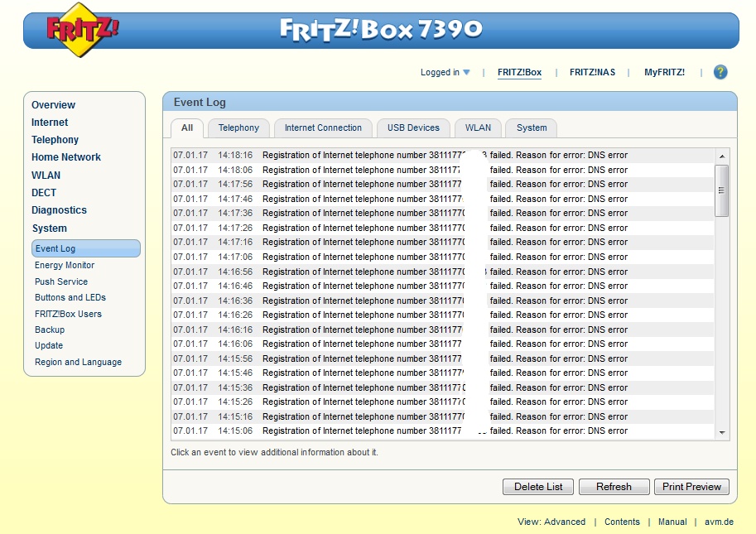Select the log event at 14:16:06
Image resolution: width=756 pixels, height=534 pixels.
click(x=443, y=344)
